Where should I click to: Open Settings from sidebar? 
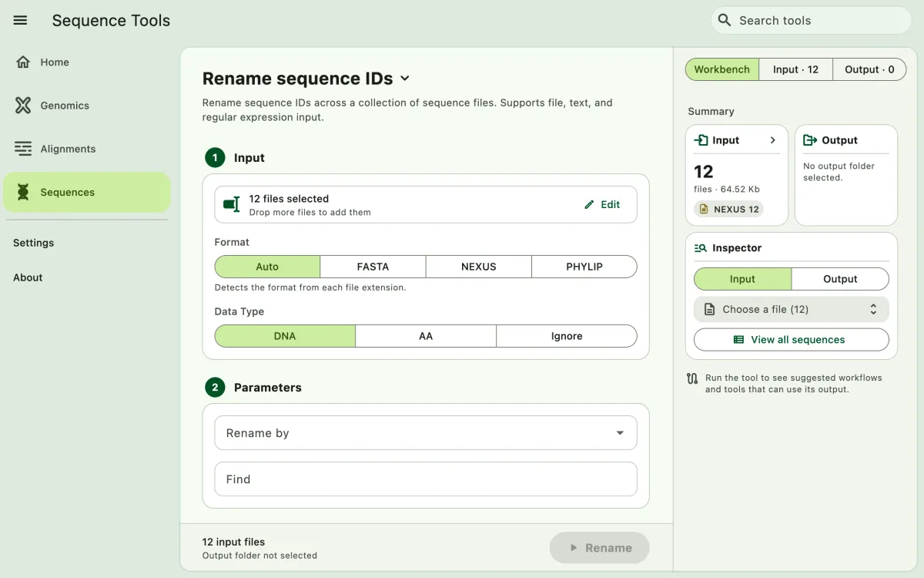[x=34, y=243]
